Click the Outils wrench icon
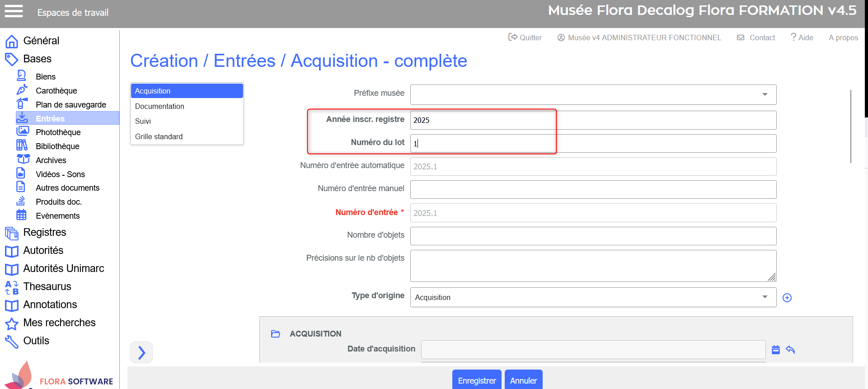The image size is (868, 389). [12, 342]
